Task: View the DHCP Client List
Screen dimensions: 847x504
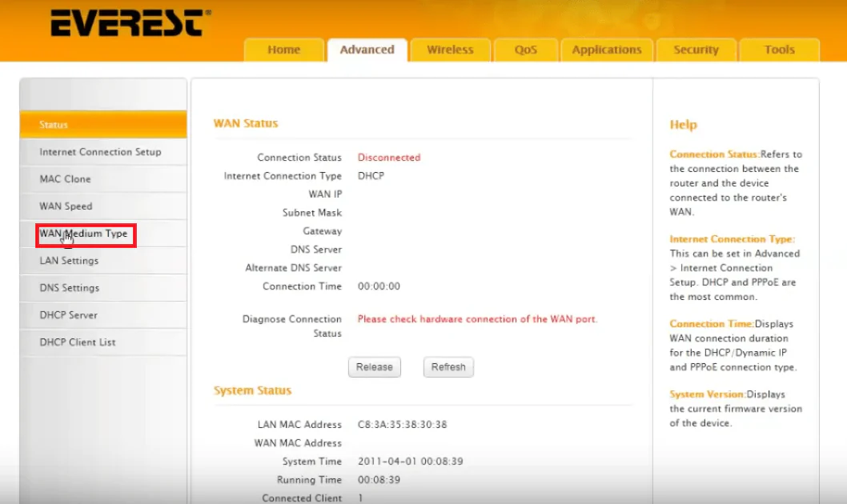Action: click(78, 342)
